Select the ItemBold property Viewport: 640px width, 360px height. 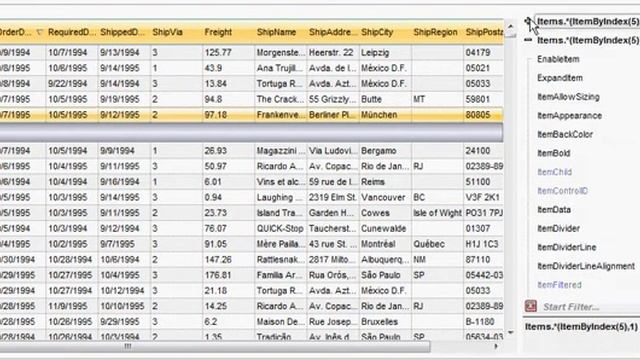(553, 153)
